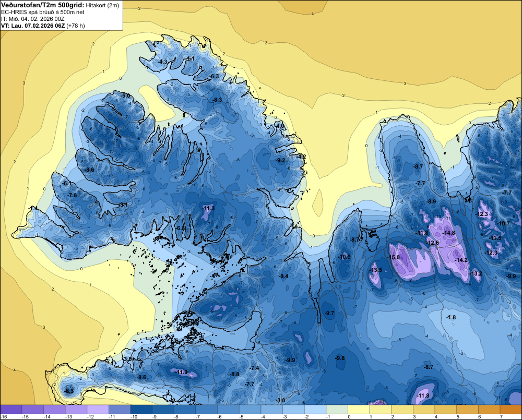The image size is (522, 420).
Task: Click the title text Veðurstofan/T2m 500grid
Action: pyautogui.click(x=42, y=5)
